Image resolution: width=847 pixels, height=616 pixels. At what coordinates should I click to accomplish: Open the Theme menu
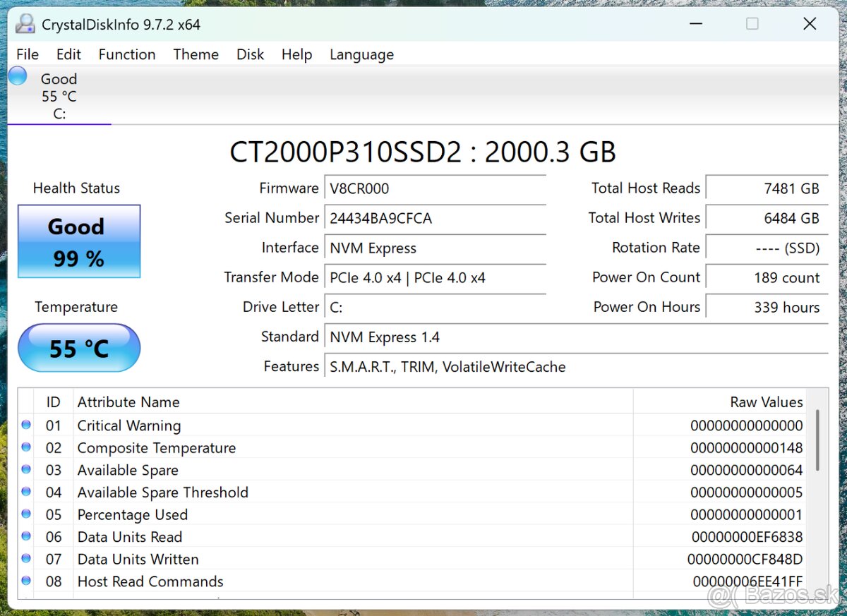196,54
